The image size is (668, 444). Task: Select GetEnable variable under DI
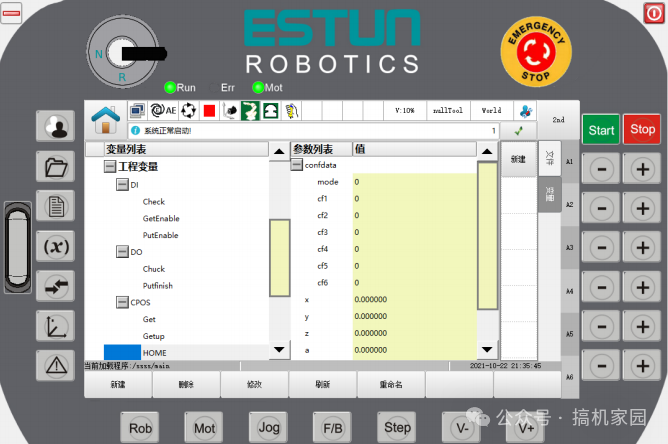click(161, 219)
